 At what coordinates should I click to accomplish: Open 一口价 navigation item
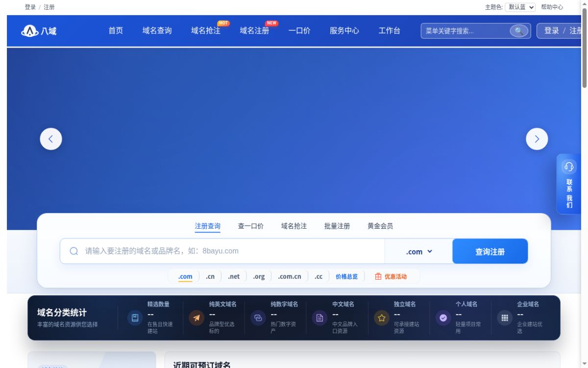tap(299, 31)
